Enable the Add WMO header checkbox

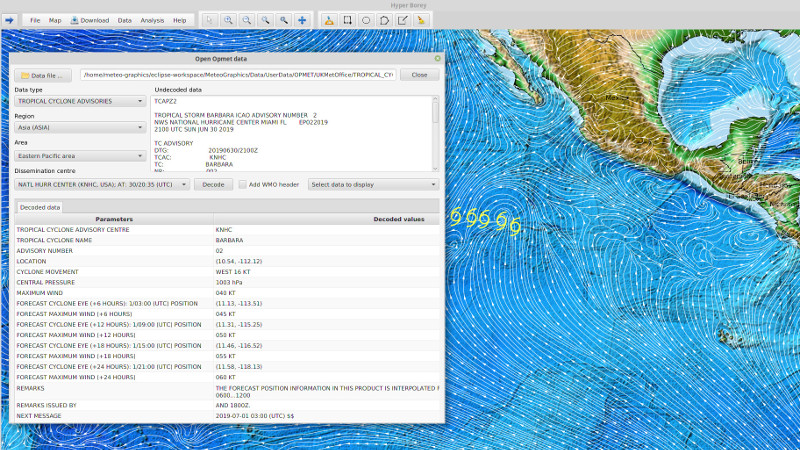[x=243, y=185]
